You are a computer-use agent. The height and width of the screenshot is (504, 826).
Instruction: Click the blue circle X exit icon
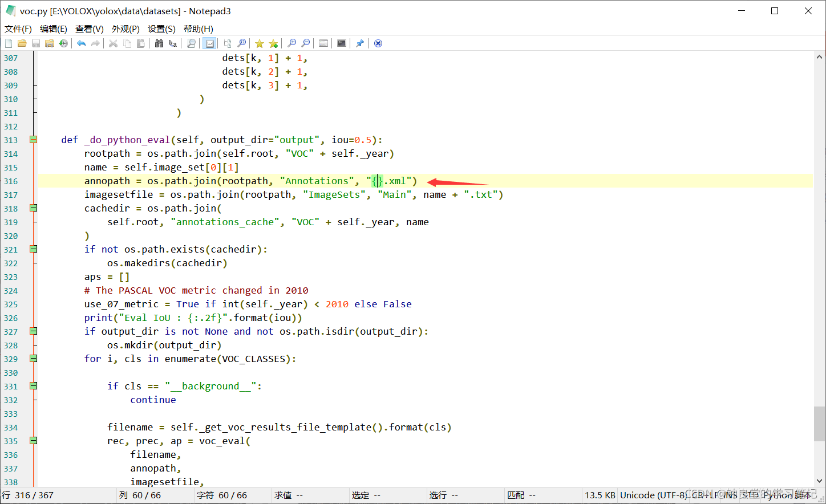pos(378,43)
